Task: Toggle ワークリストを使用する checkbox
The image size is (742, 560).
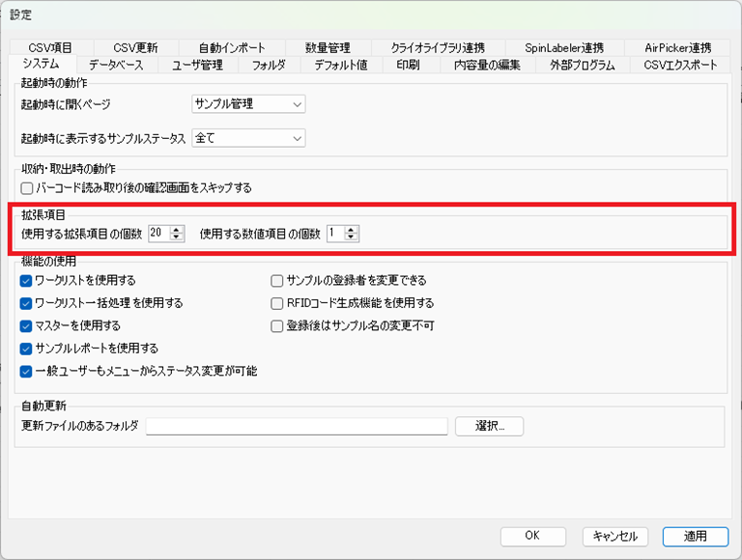Action: click(x=26, y=281)
